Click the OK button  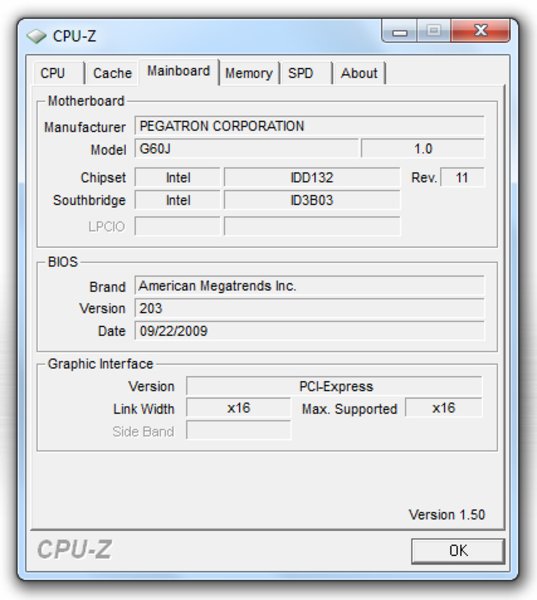pyautogui.click(x=458, y=551)
